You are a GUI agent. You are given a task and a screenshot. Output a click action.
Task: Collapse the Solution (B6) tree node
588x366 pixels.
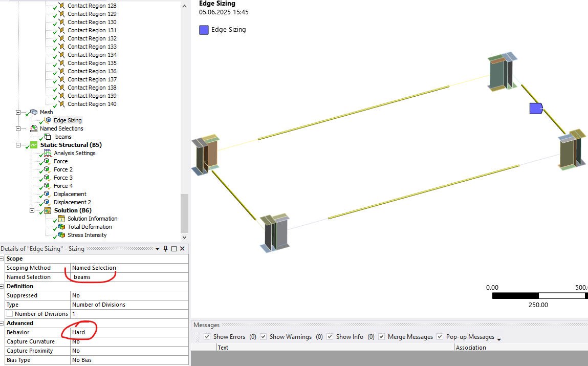(x=32, y=211)
